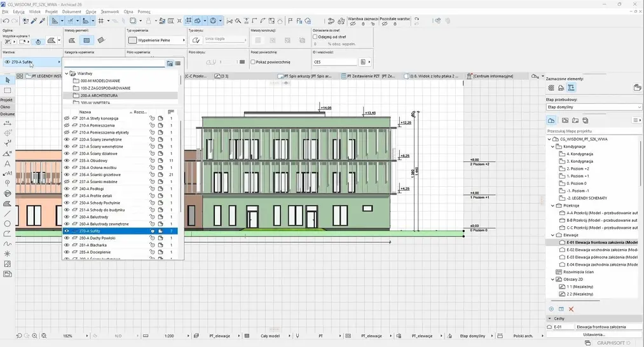Click the layer search input field
This screenshot has height=347, width=644.
coord(114,64)
